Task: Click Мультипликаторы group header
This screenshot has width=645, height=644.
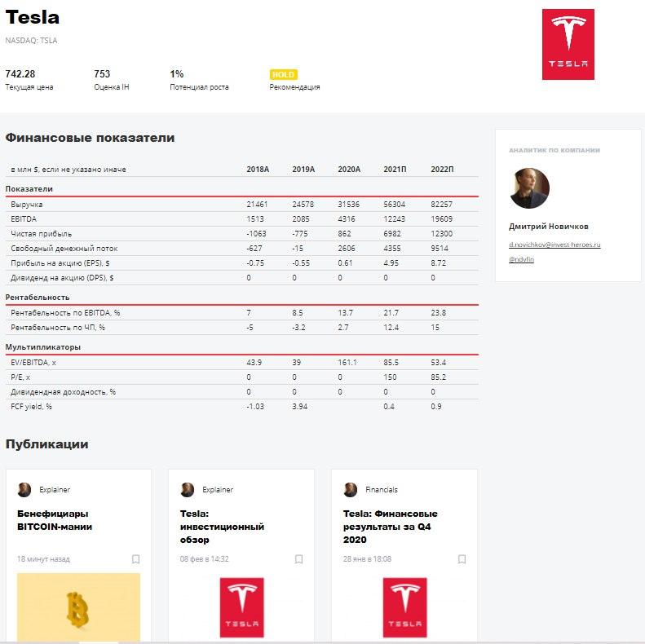Action: point(42,347)
